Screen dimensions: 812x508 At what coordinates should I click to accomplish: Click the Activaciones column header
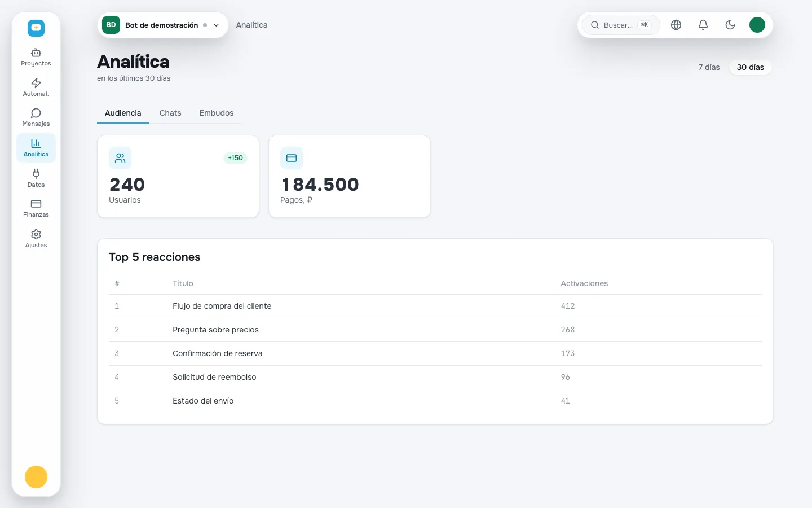click(x=584, y=283)
